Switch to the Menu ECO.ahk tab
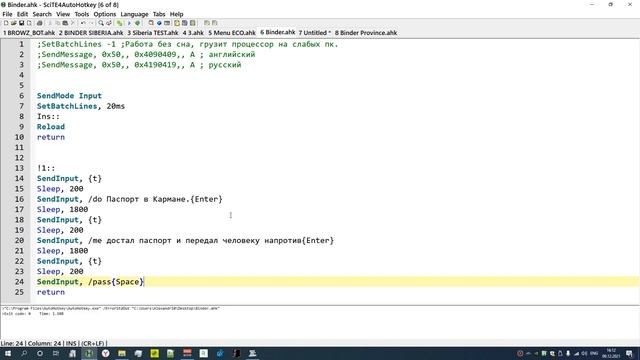The height and width of the screenshot is (360, 640). [x=232, y=33]
